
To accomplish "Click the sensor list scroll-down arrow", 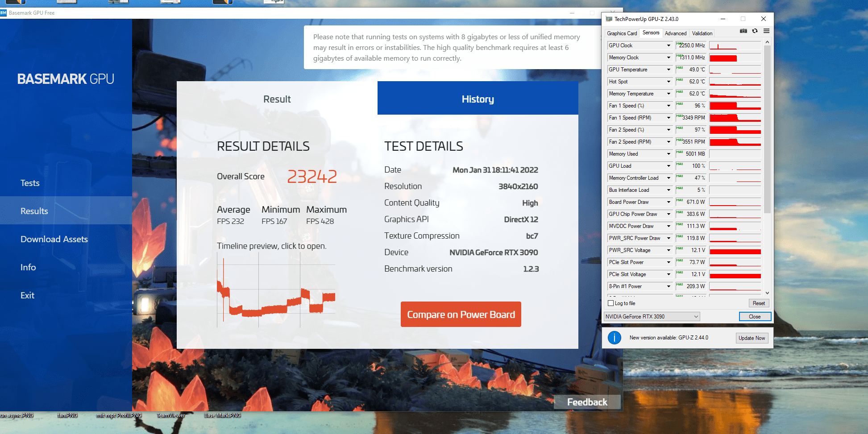I will [767, 293].
